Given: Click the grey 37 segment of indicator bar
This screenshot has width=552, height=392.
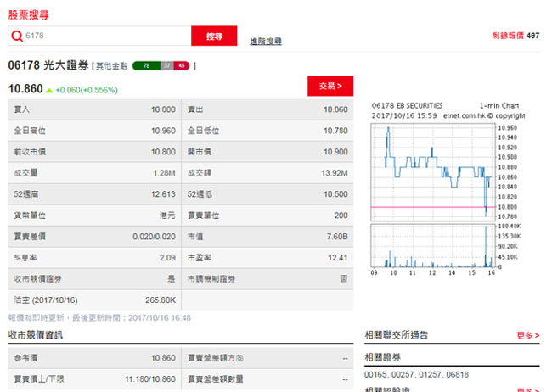Looking at the screenshot, I should (166, 66).
